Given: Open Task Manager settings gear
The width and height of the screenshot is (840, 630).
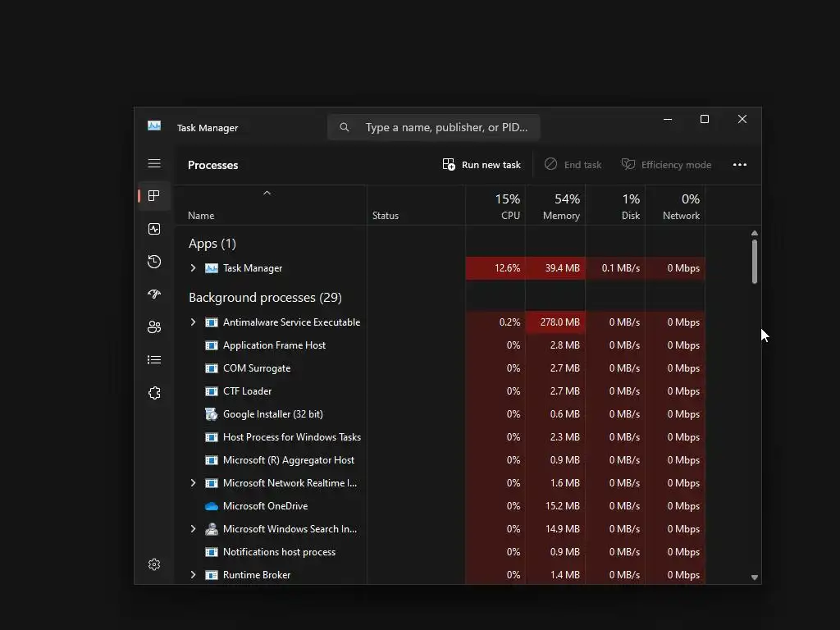Looking at the screenshot, I should click(x=154, y=564).
